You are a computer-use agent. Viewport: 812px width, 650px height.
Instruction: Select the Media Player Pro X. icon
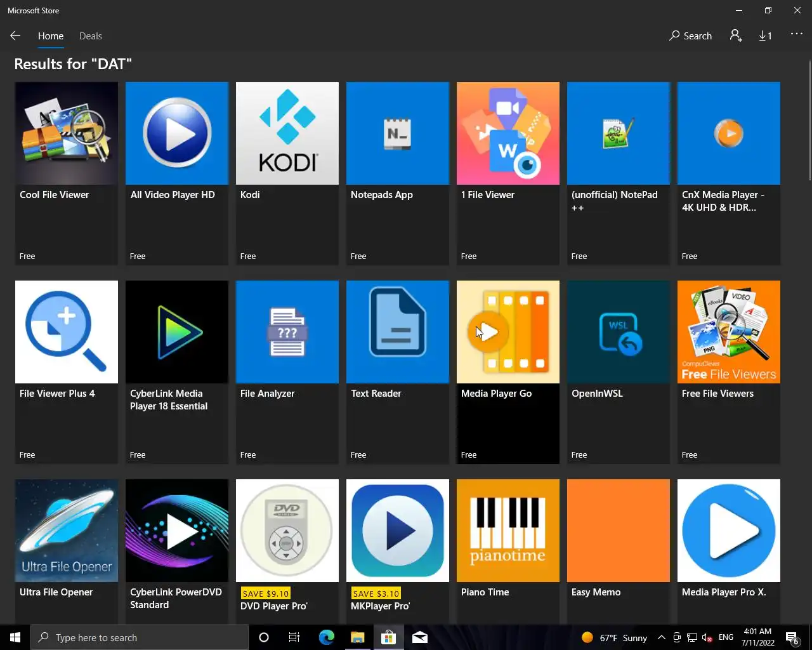(729, 531)
